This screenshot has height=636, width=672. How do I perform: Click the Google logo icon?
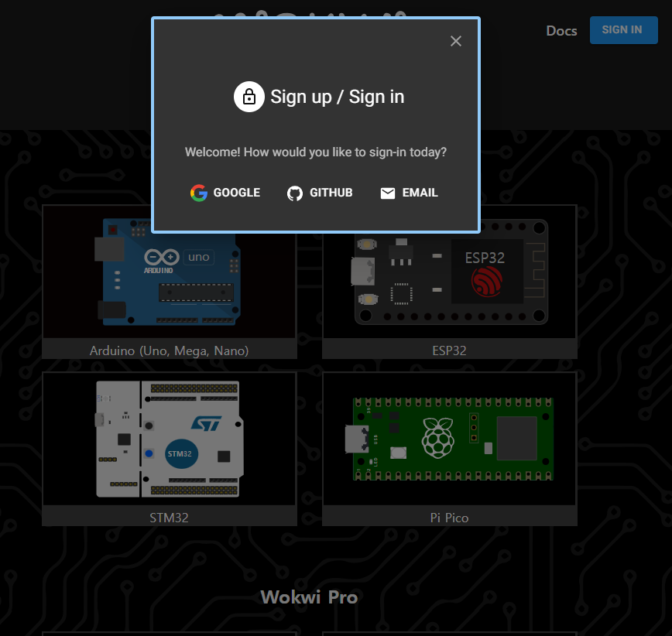[199, 193]
